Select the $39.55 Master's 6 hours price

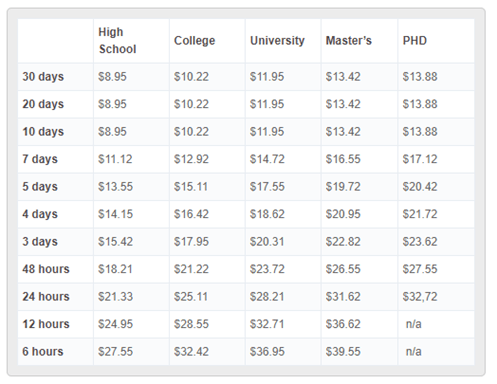[343, 351]
